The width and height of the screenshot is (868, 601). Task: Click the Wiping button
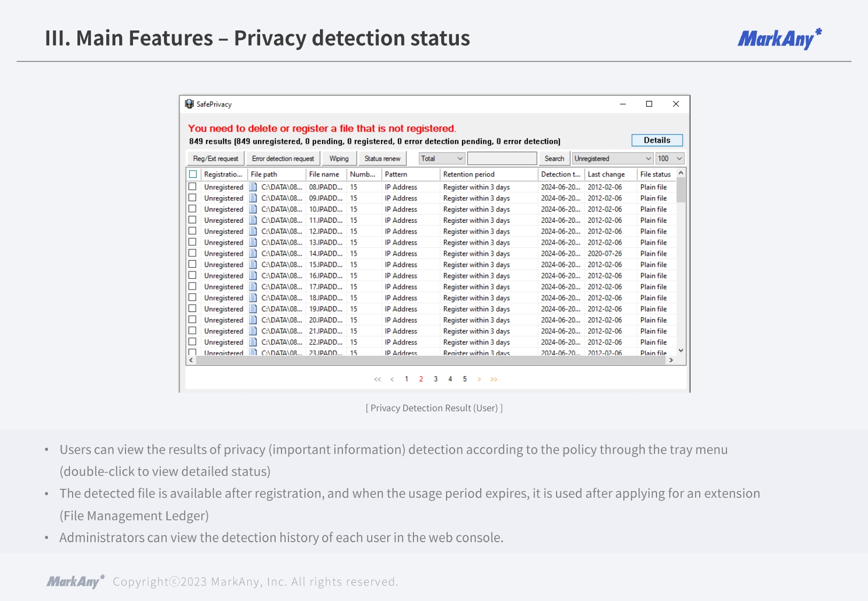coord(339,159)
